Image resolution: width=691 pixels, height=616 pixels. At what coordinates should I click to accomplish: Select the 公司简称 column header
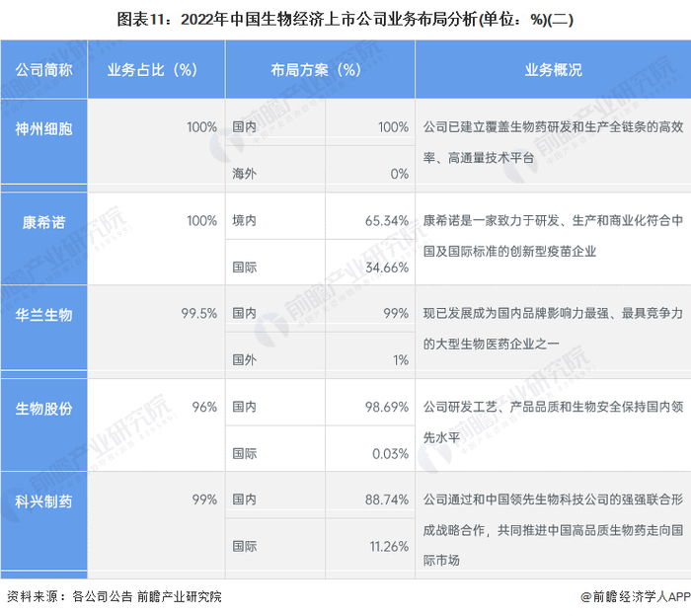[x=43, y=70]
